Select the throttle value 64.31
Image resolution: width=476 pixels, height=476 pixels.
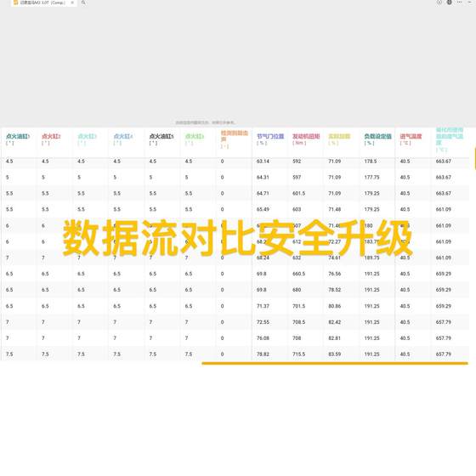[x=263, y=178]
